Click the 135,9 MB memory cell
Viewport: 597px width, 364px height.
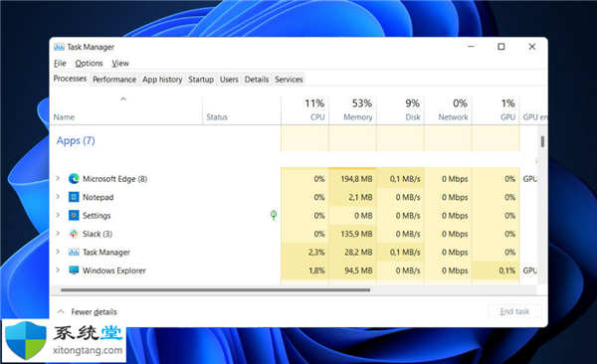pyautogui.click(x=352, y=234)
